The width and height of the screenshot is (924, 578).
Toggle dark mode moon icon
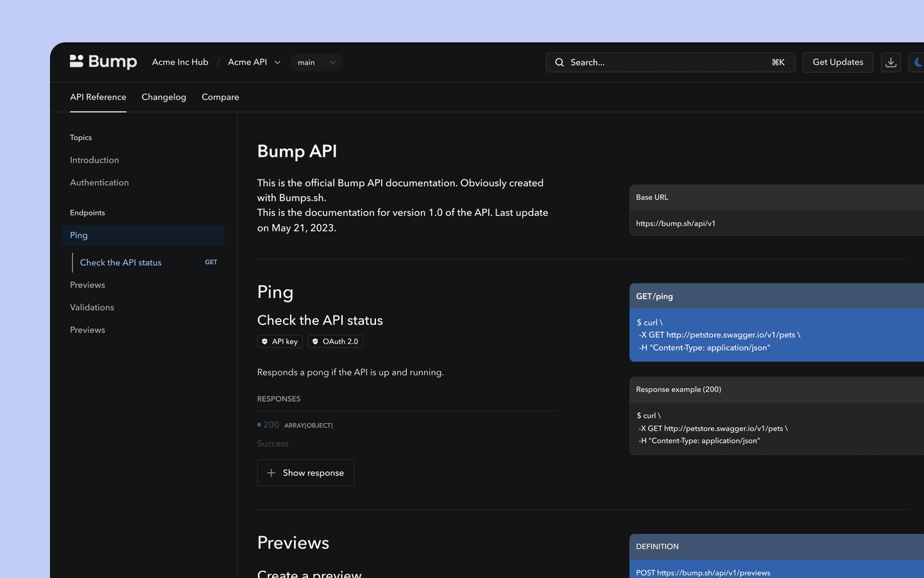[x=918, y=62]
